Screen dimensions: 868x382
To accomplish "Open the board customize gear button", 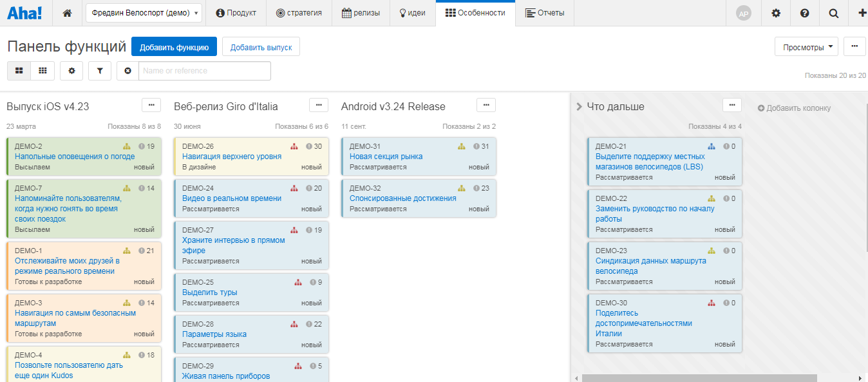I will (71, 71).
